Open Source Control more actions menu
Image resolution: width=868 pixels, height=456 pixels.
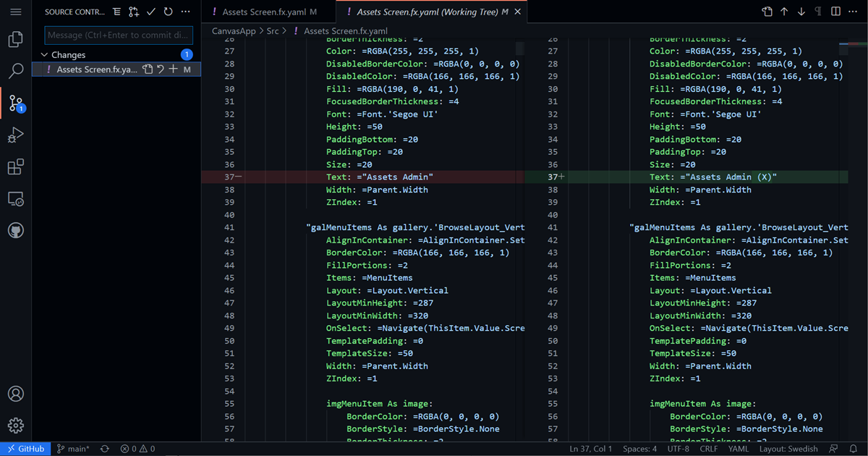coord(186,12)
